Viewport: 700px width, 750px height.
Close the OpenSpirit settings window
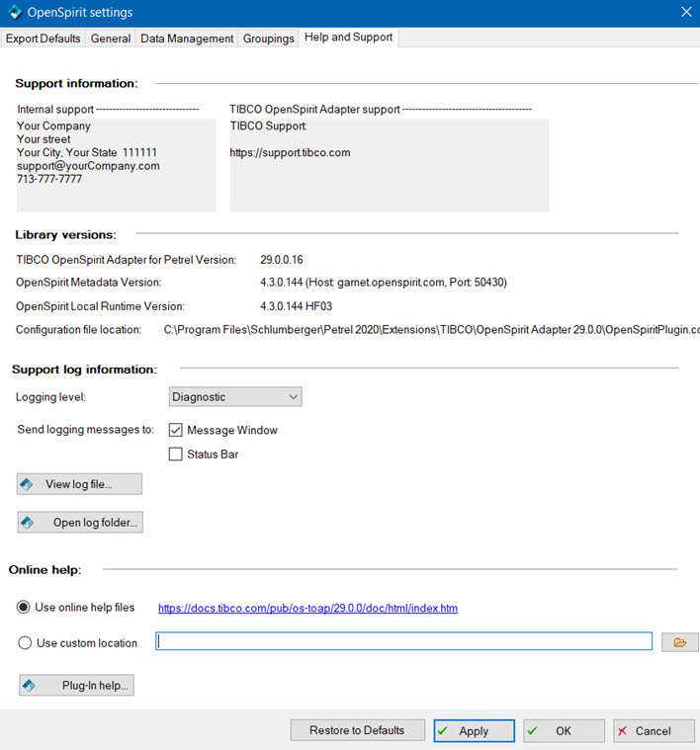click(686, 12)
